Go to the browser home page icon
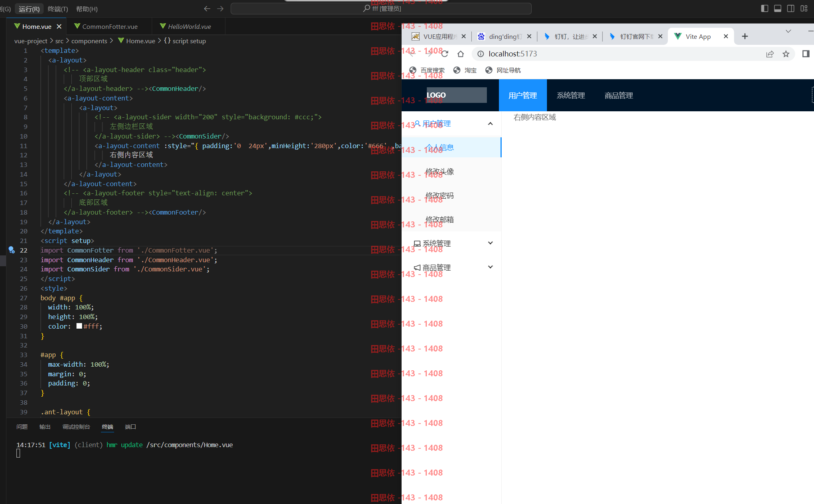 [x=460, y=54]
